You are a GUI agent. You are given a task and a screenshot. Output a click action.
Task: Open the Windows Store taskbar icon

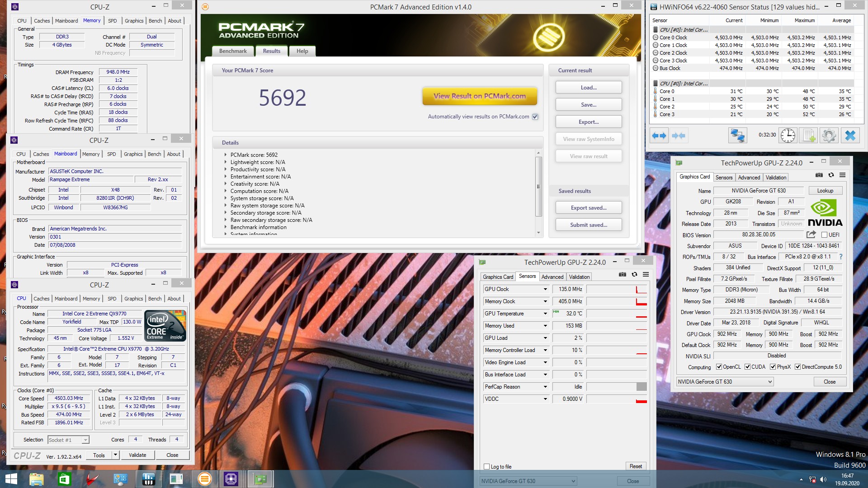[x=64, y=479]
